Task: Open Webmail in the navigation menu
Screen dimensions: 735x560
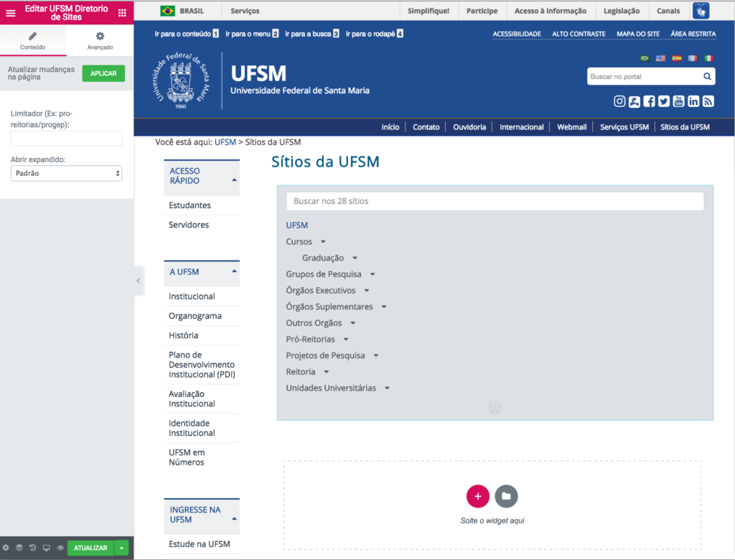Action: 572,127
